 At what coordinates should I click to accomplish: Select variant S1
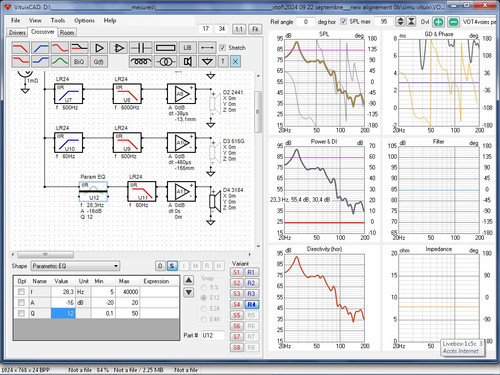tap(236, 272)
